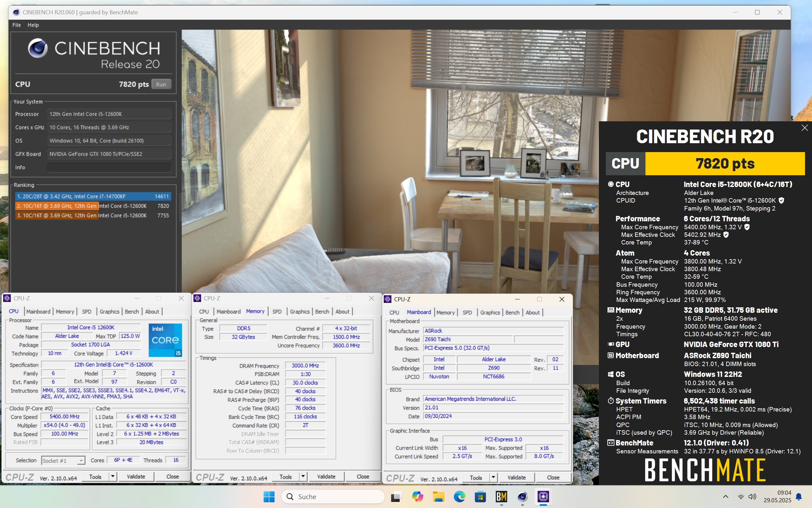The width and height of the screenshot is (812, 508).
Task: Expand Tools dropdown arrow in first CPU-Z
Action: click(113, 477)
